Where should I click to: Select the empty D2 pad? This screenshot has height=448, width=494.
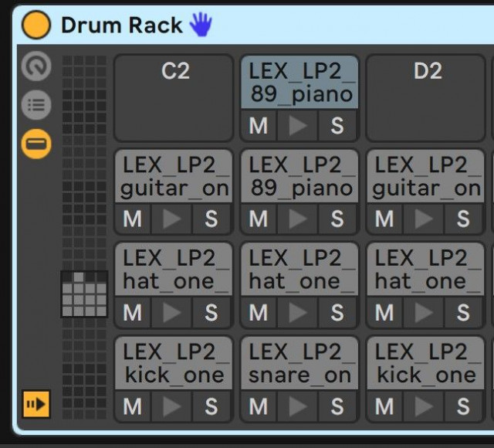pyautogui.click(x=427, y=97)
